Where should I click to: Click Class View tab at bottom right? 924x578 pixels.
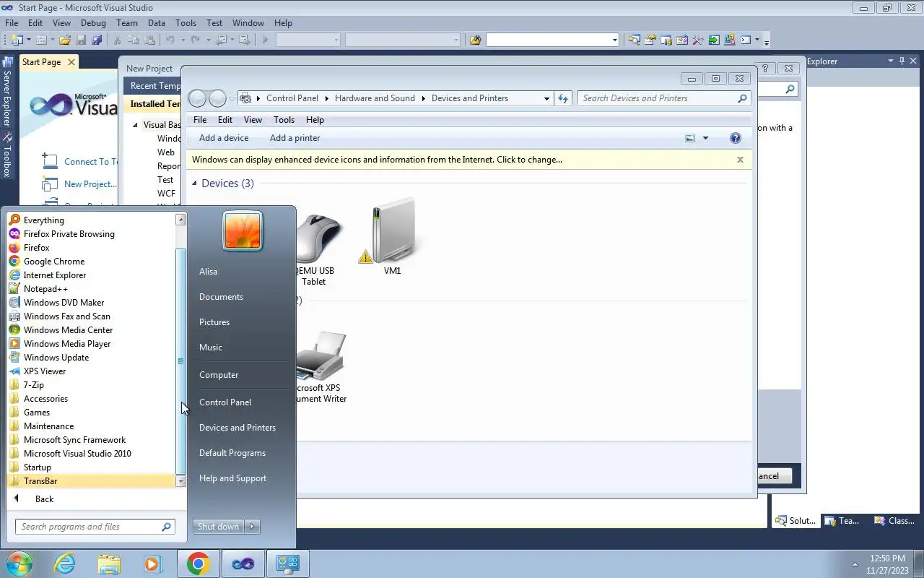[x=894, y=520]
